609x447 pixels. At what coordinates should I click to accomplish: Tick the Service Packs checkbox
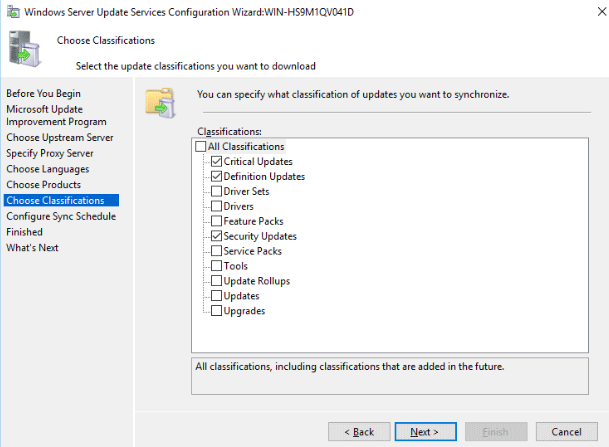[x=216, y=251]
